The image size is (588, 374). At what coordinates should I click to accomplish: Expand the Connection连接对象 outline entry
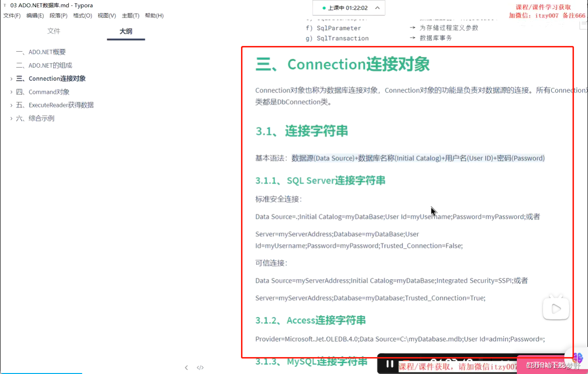click(x=12, y=78)
